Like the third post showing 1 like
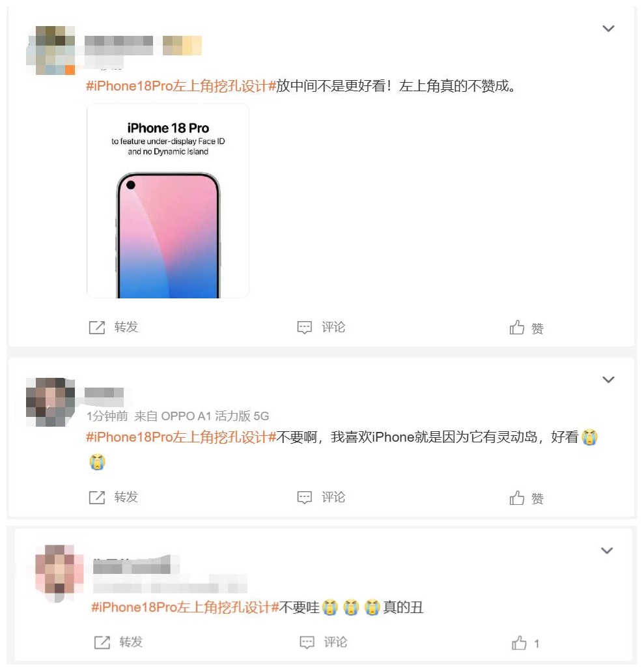 (x=525, y=643)
